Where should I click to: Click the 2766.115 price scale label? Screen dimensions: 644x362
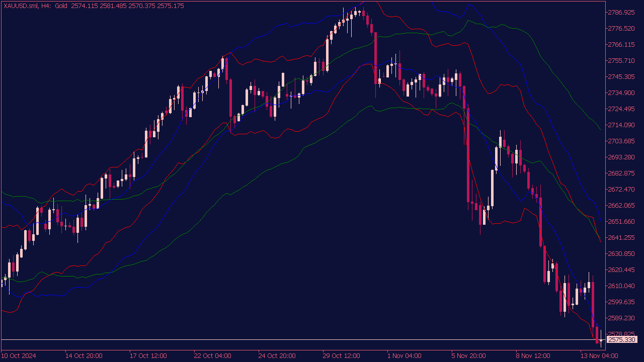(x=622, y=44)
